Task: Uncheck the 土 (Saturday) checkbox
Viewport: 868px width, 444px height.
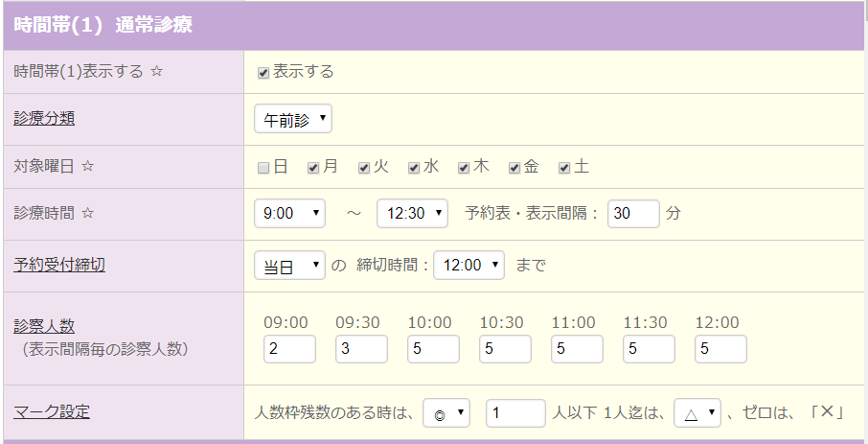Action: click(x=564, y=168)
